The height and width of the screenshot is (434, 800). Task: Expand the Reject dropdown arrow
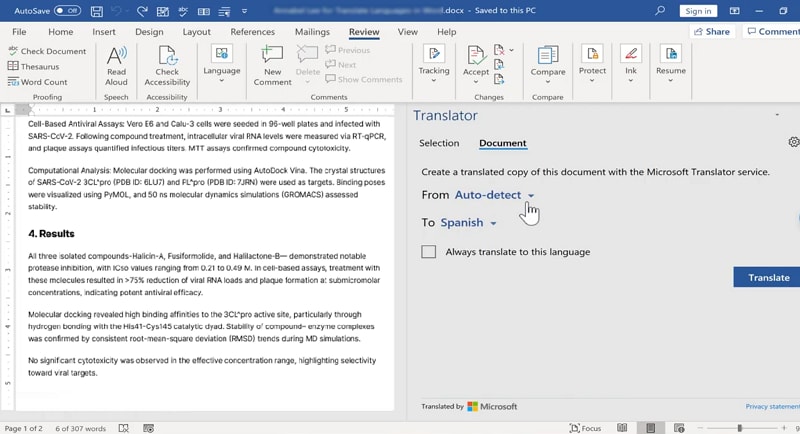pyautogui.click(x=511, y=50)
